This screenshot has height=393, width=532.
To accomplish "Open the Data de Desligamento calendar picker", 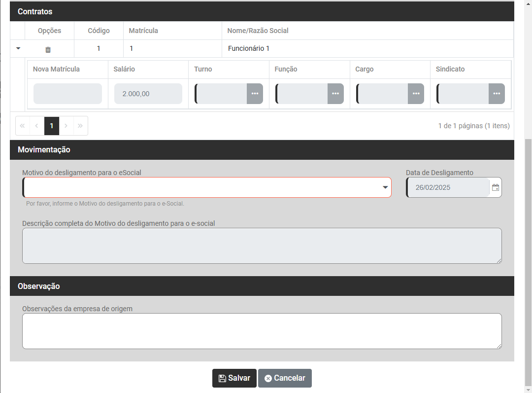I will click(x=496, y=187).
